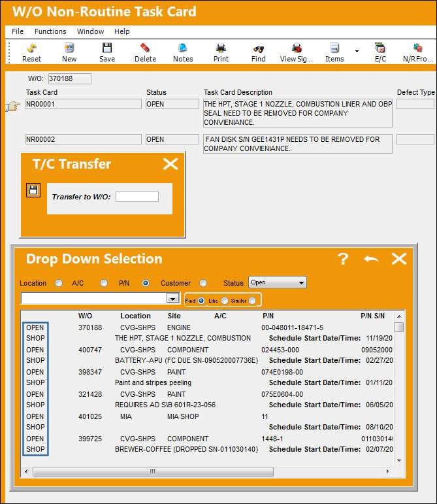This screenshot has width=437, height=504.
Task: Click horizontal scrollbar left arrow
Action: 26,471
